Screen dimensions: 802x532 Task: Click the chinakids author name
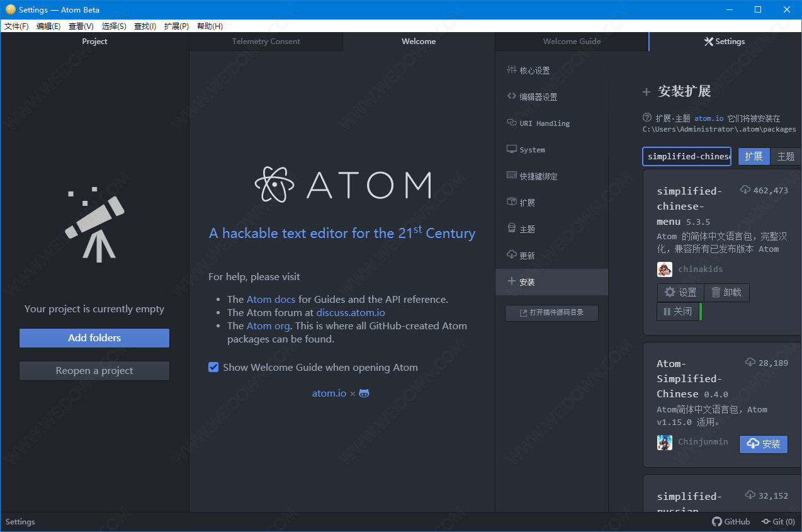[701, 269]
